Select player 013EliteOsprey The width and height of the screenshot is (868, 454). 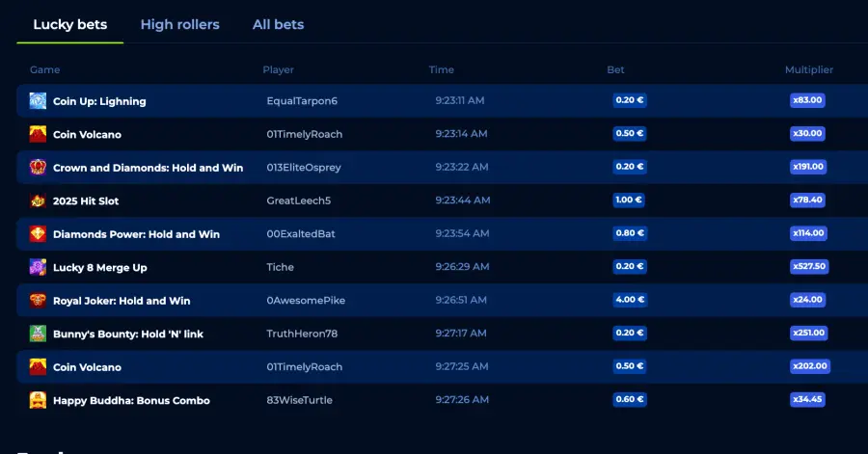coord(304,167)
